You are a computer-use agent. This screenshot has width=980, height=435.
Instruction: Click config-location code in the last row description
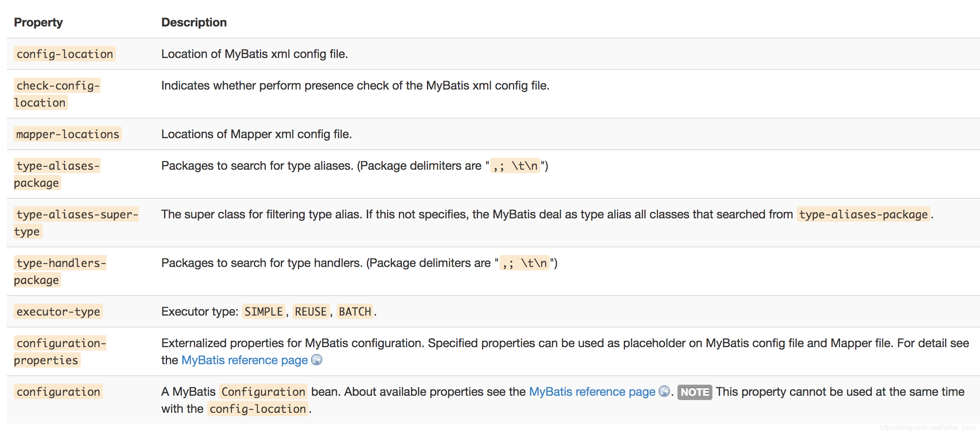coord(258,409)
